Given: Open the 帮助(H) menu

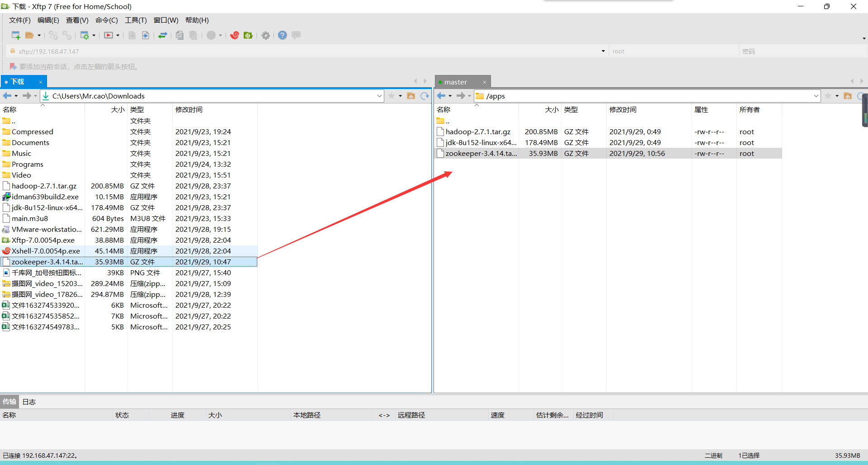Looking at the screenshot, I should [197, 20].
